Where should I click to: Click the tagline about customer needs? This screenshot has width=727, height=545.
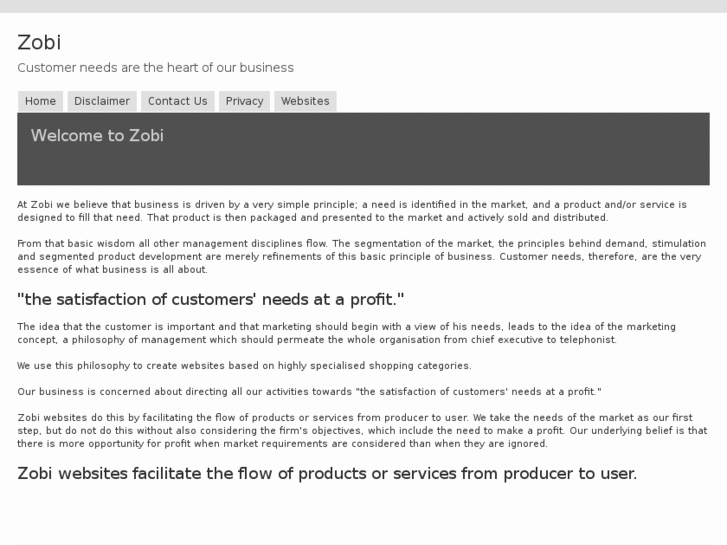155,68
